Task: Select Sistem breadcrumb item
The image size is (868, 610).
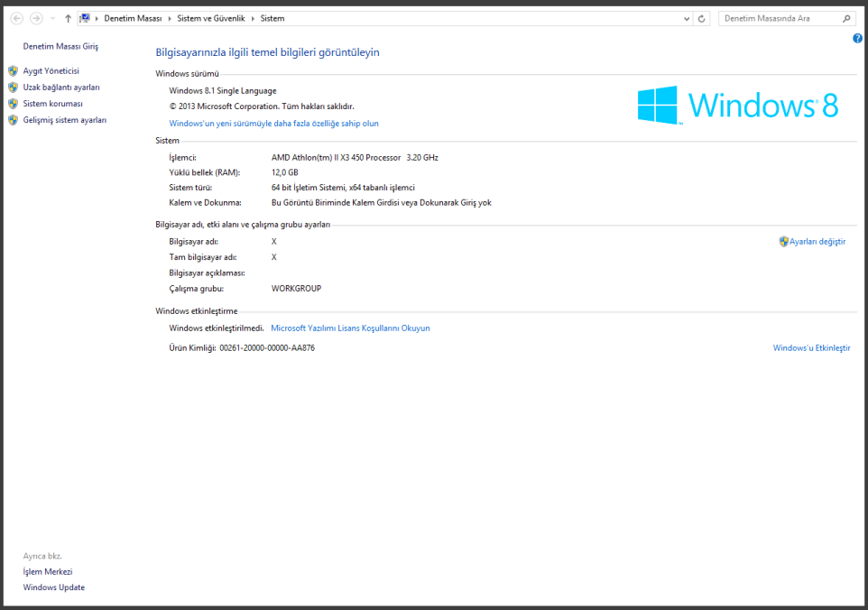Action: point(272,18)
